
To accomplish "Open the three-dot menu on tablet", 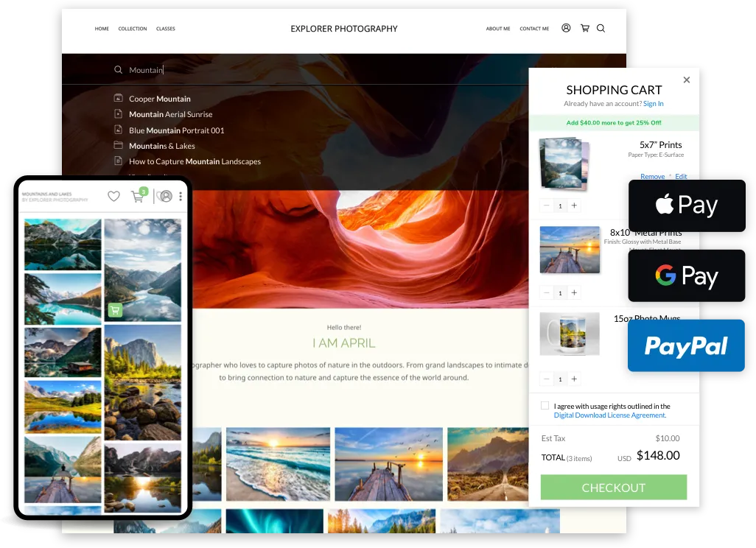I will point(181,196).
